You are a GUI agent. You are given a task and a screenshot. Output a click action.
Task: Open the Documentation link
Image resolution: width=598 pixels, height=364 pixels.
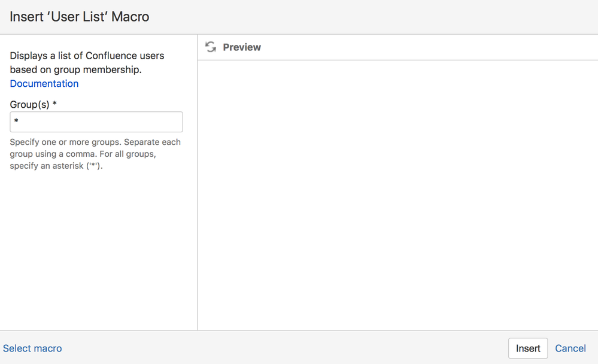(44, 84)
